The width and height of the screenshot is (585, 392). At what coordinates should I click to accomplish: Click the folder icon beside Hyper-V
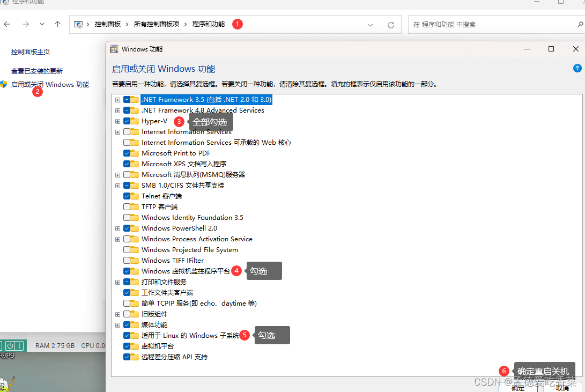pos(135,121)
